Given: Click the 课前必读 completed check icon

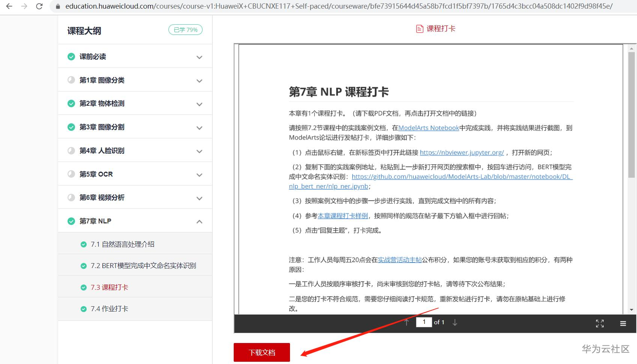Looking at the screenshot, I should 71,57.
